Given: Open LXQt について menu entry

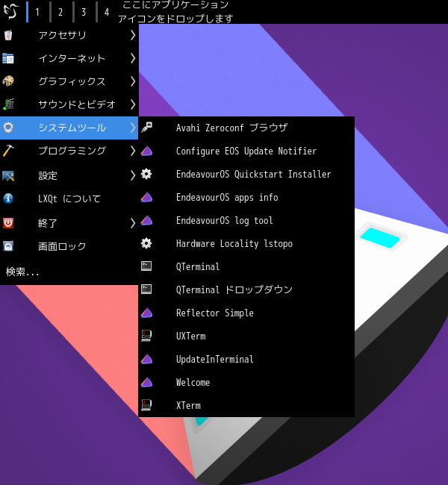Looking at the screenshot, I should [x=69, y=198].
